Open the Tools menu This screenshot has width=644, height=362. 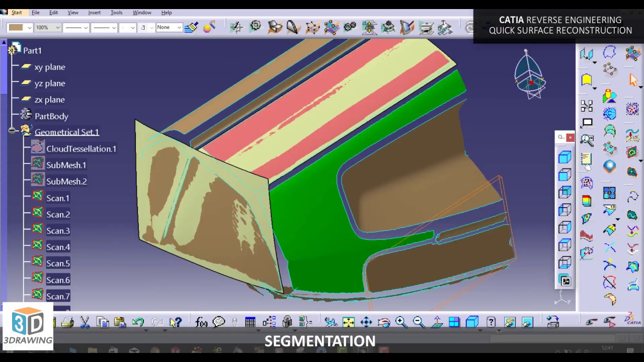[x=116, y=13]
